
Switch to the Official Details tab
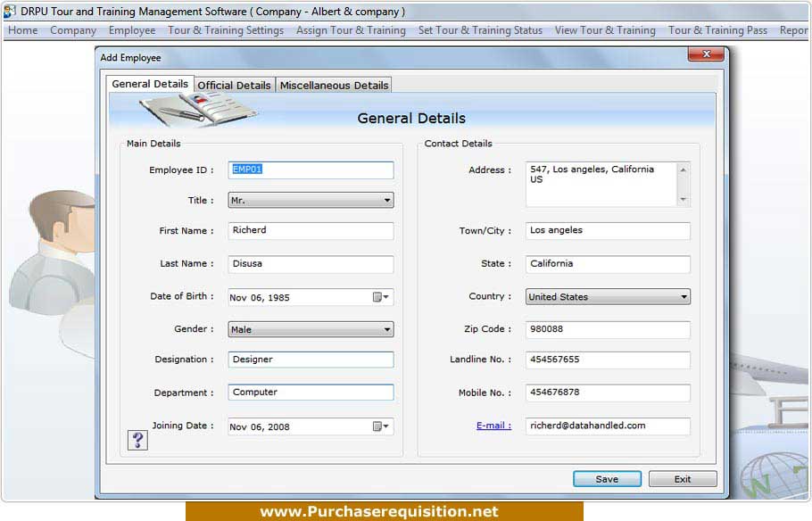234,85
